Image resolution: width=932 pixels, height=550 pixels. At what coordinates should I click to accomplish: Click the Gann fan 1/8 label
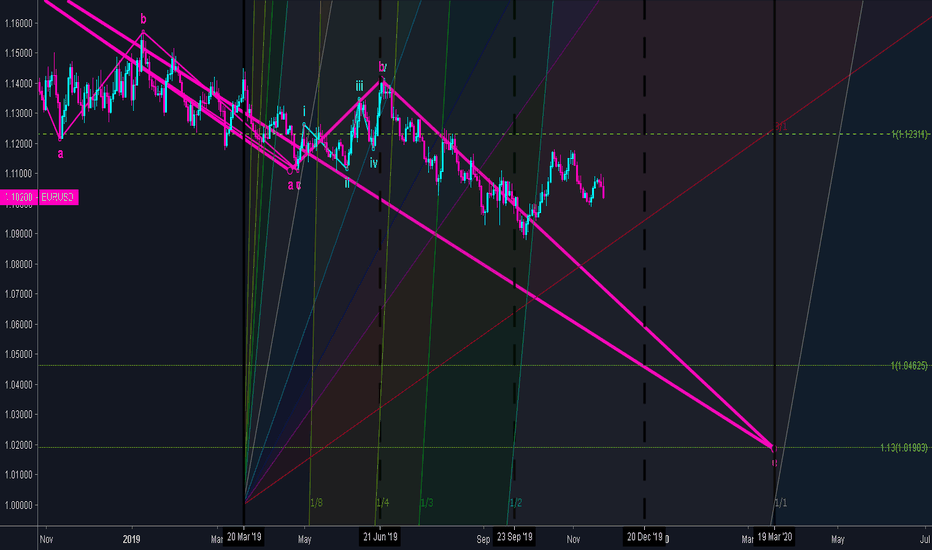point(316,502)
